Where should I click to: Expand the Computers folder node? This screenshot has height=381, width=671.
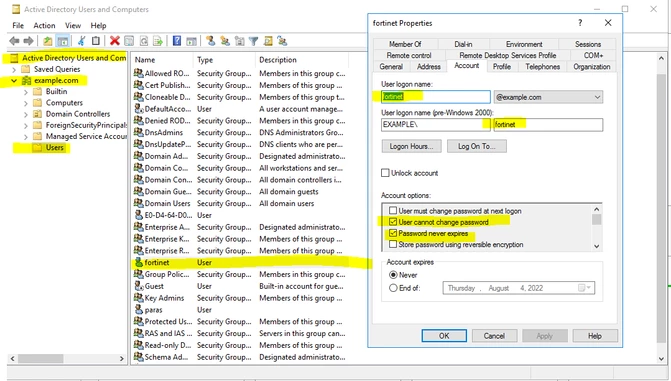(26, 103)
